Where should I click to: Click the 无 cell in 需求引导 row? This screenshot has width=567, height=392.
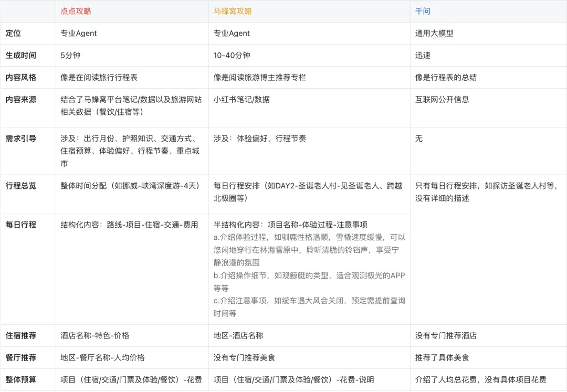[419, 139]
